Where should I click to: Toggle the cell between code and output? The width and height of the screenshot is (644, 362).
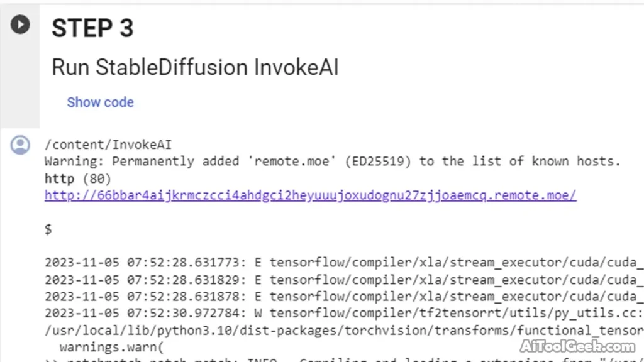101,102
